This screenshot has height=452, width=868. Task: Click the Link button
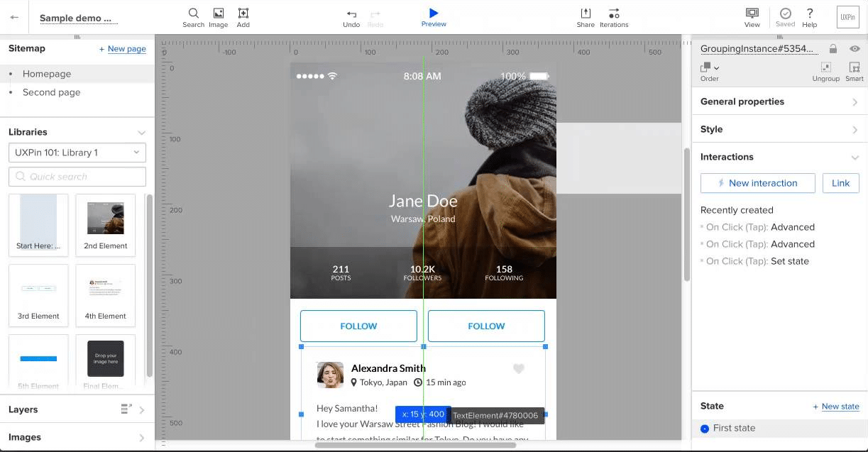click(841, 183)
